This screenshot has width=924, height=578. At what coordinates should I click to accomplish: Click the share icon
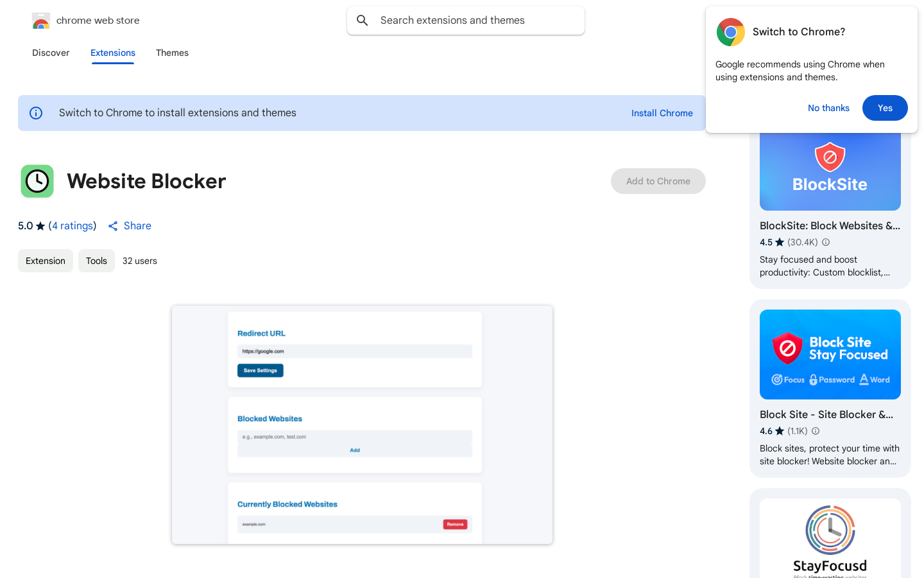pyautogui.click(x=113, y=226)
